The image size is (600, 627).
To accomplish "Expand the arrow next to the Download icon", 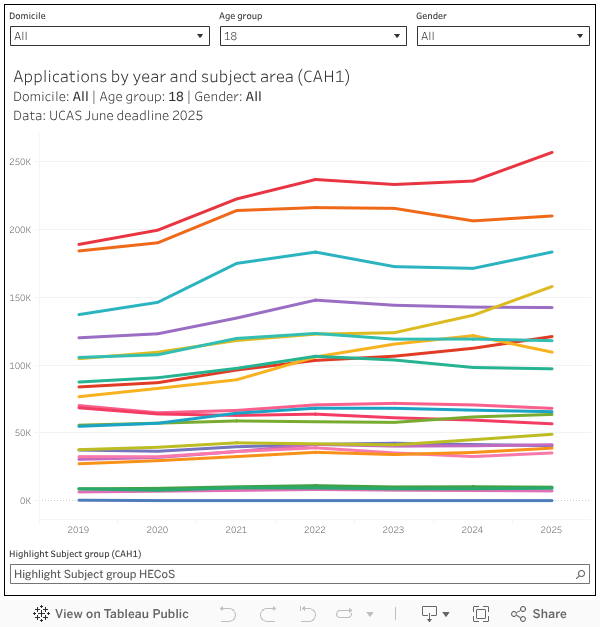I will point(446,614).
